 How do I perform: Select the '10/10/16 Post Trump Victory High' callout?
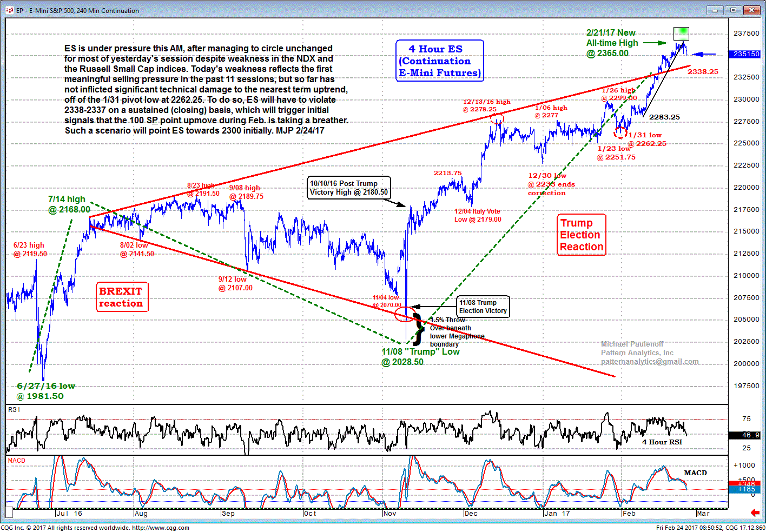349,188
